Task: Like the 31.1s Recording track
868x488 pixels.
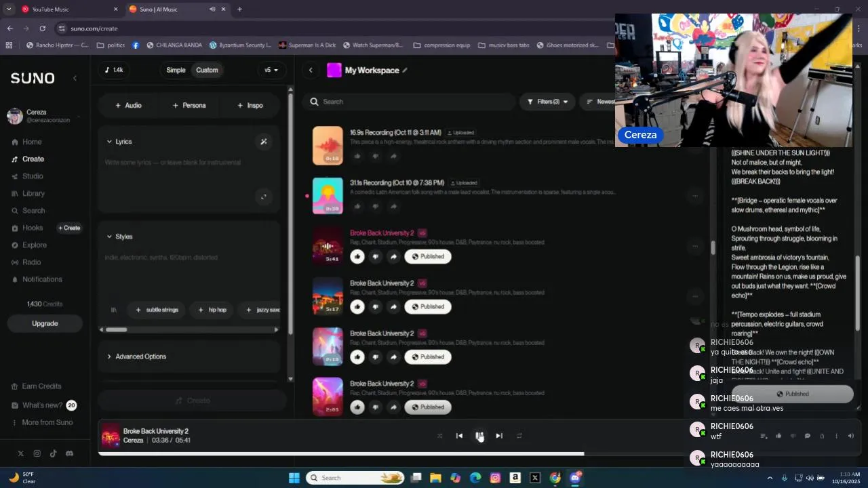Action: tap(357, 206)
